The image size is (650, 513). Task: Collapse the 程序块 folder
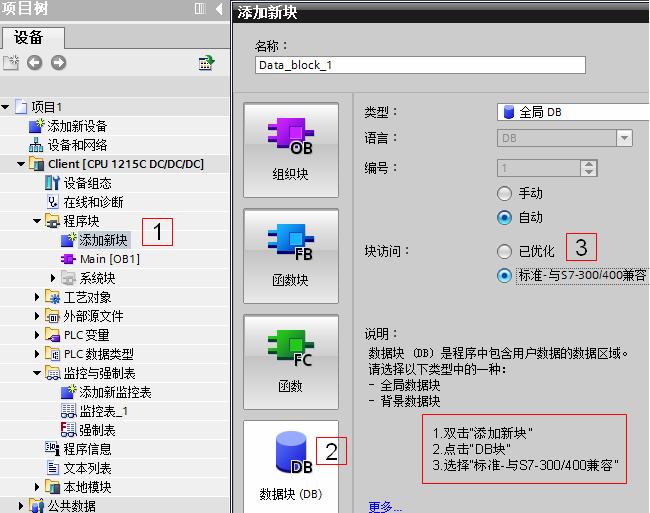point(37,221)
